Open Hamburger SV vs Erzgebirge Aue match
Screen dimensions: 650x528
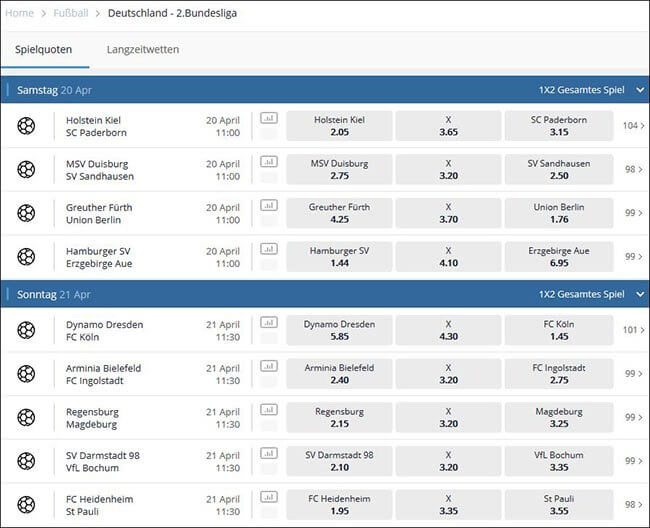99,257
